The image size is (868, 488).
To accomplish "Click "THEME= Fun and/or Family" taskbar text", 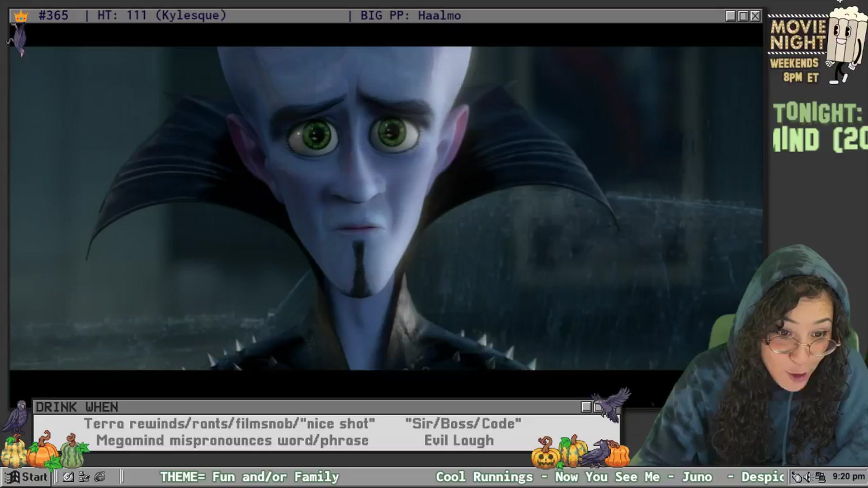I will pyautogui.click(x=249, y=477).
